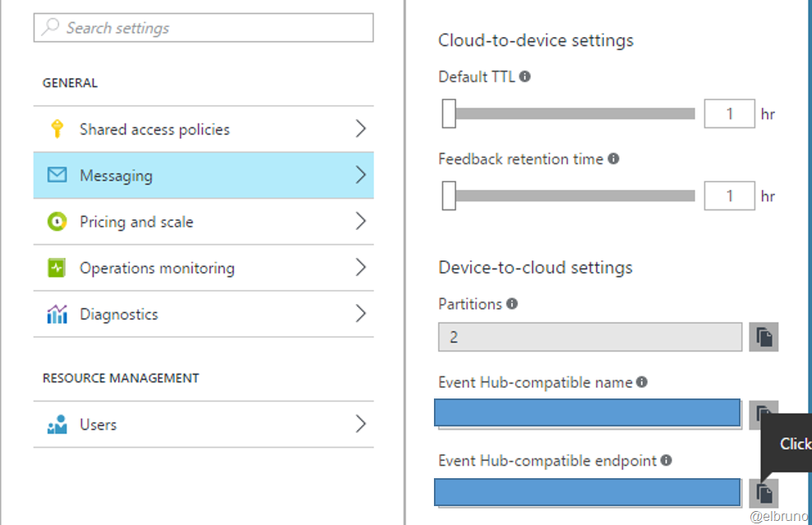
Task: Click the Search settings input box
Action: [x=203, y=28]
